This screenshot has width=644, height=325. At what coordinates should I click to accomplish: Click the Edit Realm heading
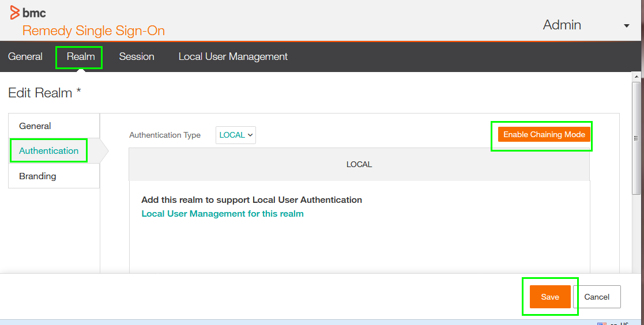[44, 93]
